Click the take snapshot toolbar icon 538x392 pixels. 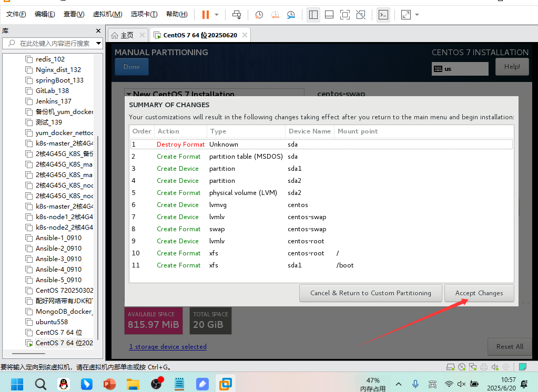pyautogui.click(x=259, y=15)
